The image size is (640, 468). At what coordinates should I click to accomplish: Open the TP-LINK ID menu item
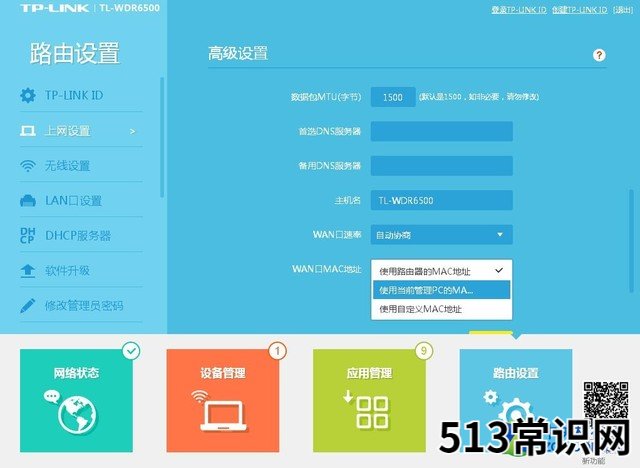coord(81,95)
